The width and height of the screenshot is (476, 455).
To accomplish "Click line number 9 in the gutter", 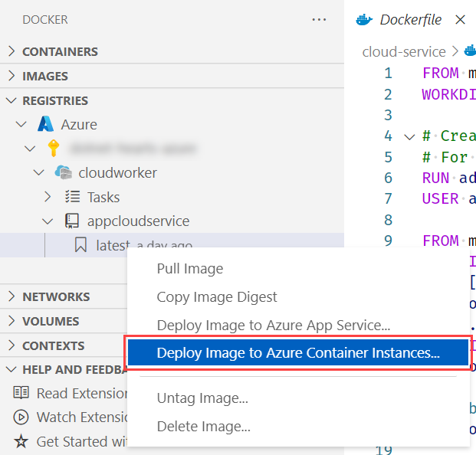I will (x=389, y=241).
